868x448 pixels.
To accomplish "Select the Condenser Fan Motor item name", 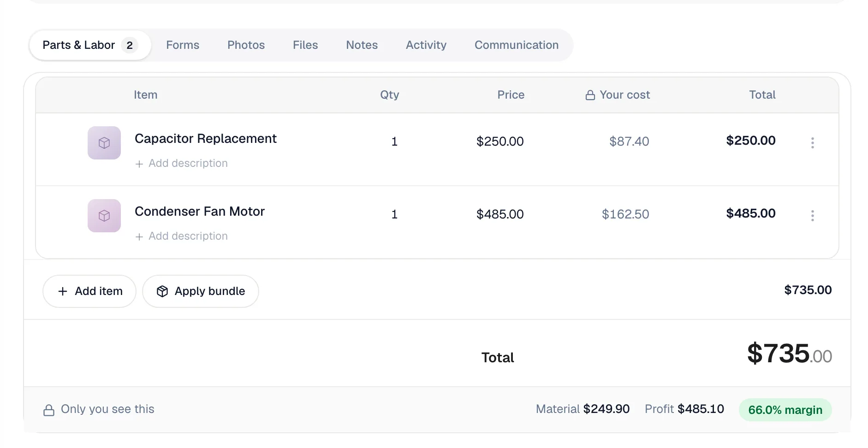I will 200,211.
